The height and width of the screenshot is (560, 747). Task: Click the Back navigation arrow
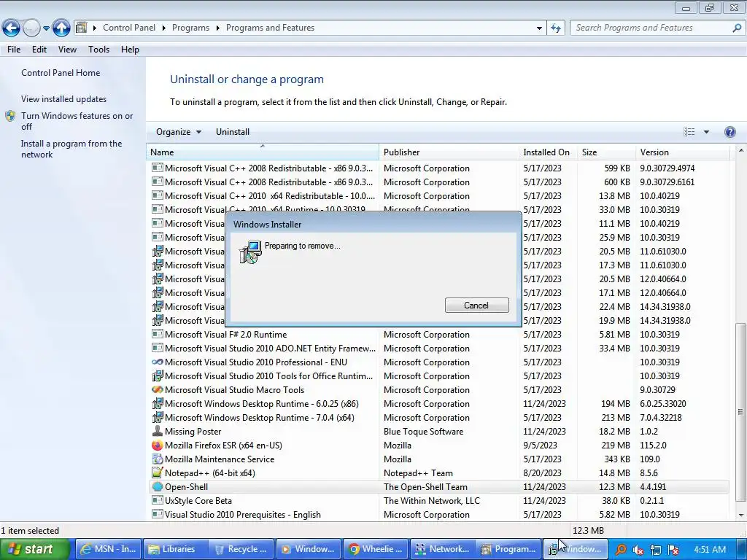(12, 28)
